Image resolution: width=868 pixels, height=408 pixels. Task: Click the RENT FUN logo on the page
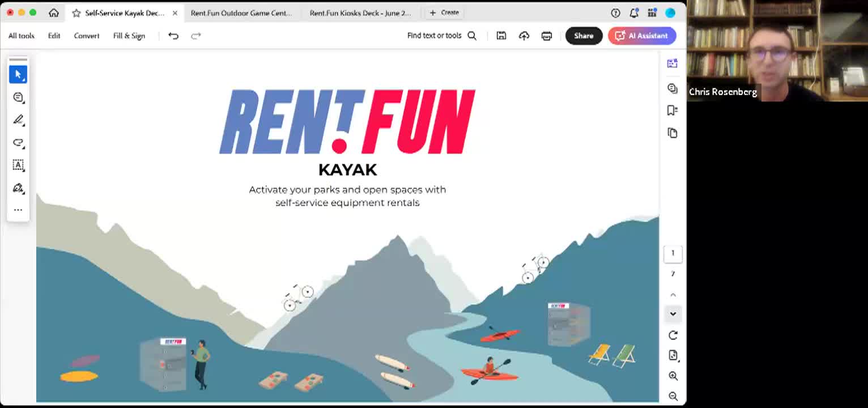pos(347,121)
